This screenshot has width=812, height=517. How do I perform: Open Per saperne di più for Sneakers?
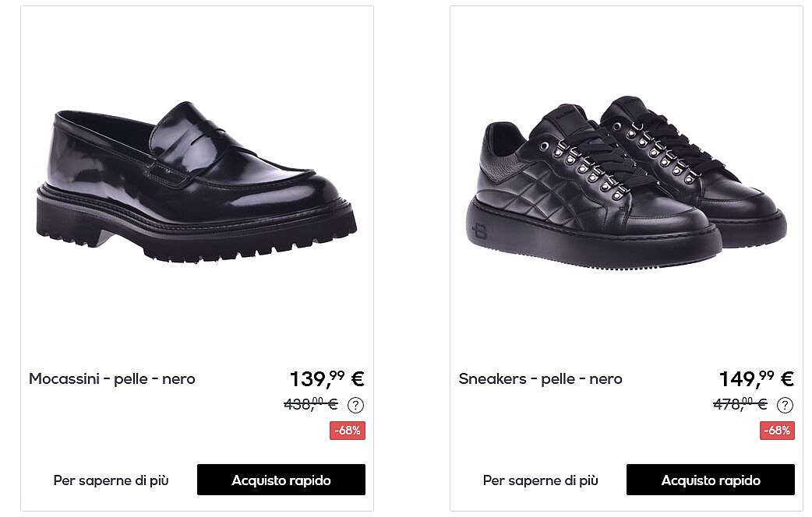pyautogui.click(x=541, y=480)
